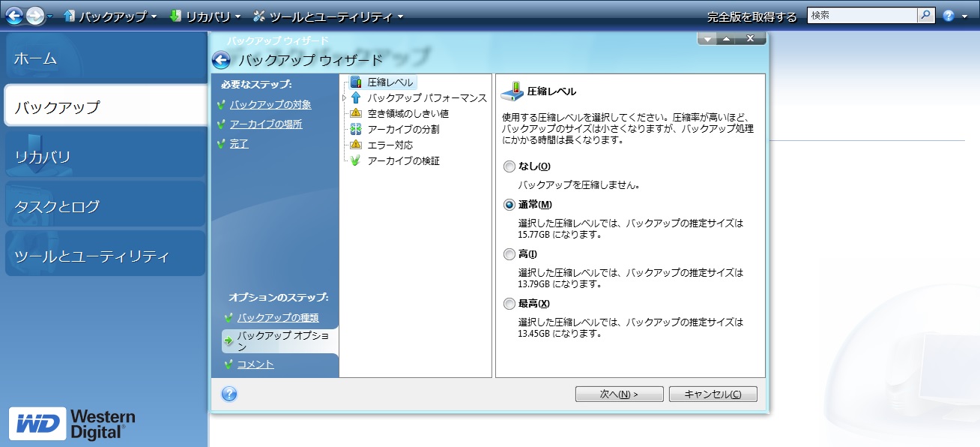Click warning icon beside 空き領域のしきい値
The image size is (980, 447).
[x=356, y=113]
